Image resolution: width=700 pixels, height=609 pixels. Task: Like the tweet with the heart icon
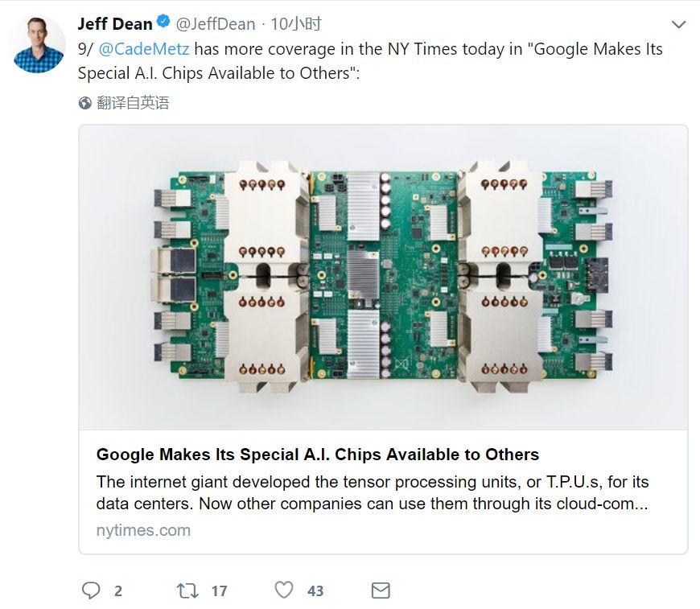pyautogui.click(x=284, y=590)
